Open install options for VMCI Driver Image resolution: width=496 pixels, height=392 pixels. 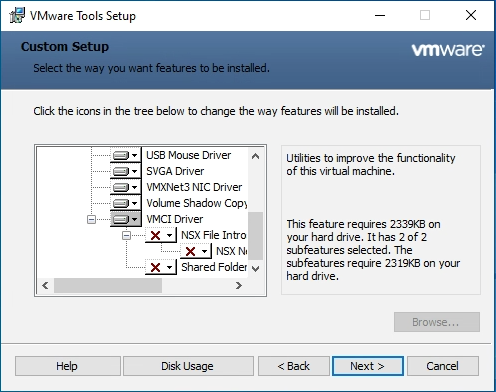(125, 219)
